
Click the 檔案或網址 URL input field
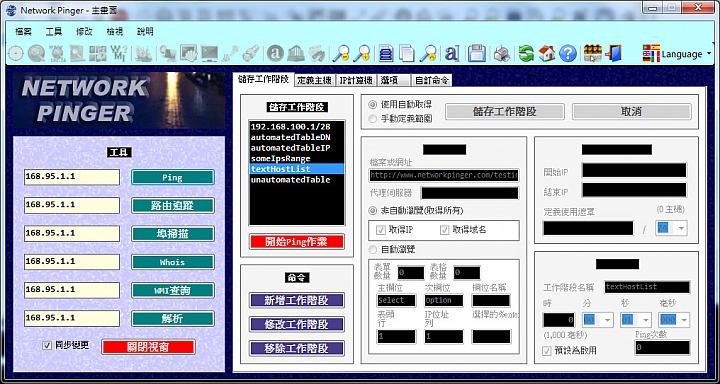pyautogui.click(x=444, y=175)
